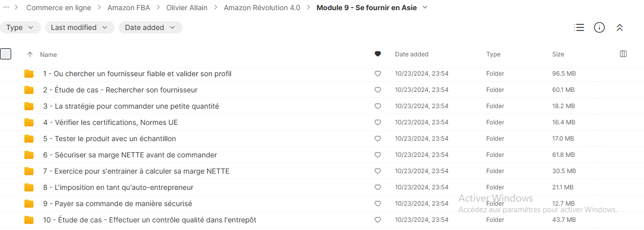Screen dimensions: 644x230
Task: Favorite folder 4 - Vérifier les certifications
Action: (377, 122)
